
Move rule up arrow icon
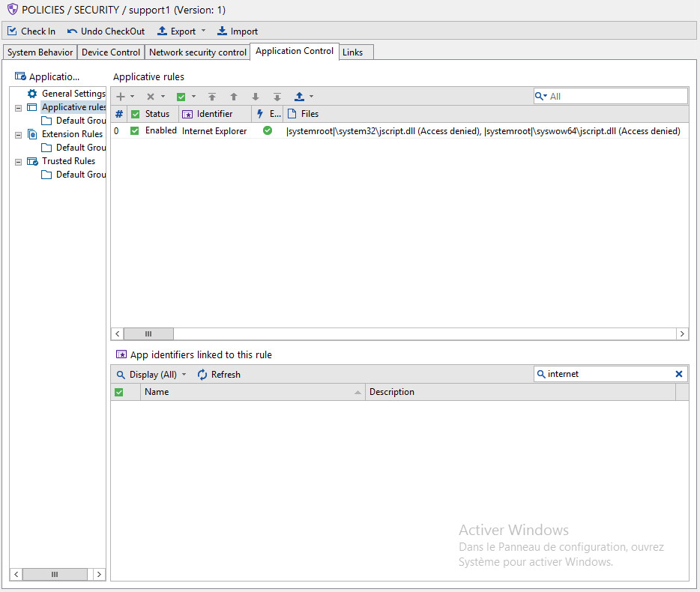point(234,97)
